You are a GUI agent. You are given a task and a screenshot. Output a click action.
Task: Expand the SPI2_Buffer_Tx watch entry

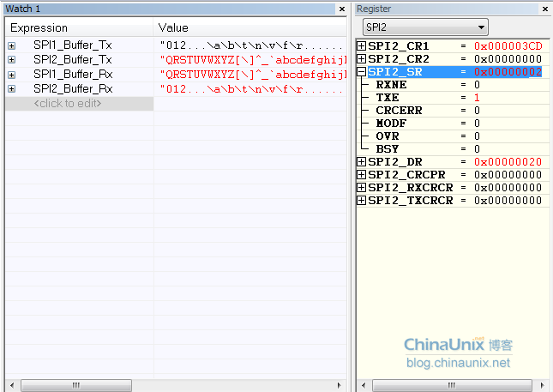12,59
